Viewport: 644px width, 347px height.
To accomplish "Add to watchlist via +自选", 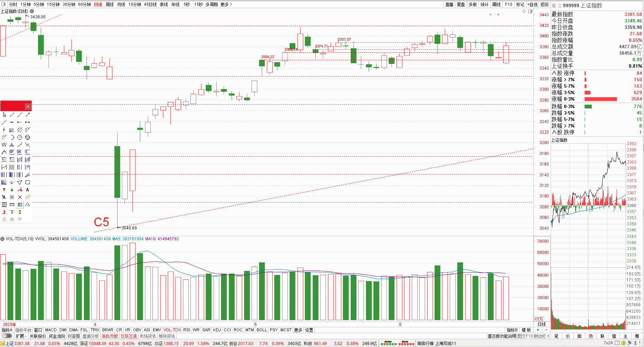I will (532, 4).
